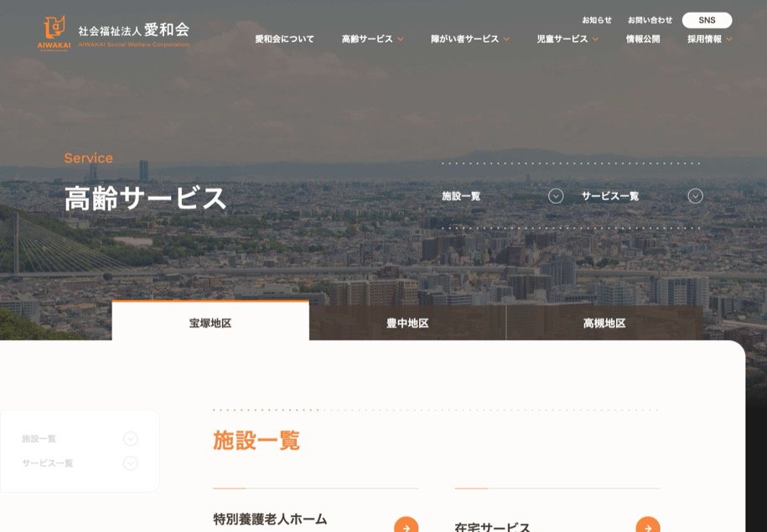The height and width of the screenshot is (532, 767).
Task: Jump to 施設一覧 in hero section
Action: click(x=461, y=196)
